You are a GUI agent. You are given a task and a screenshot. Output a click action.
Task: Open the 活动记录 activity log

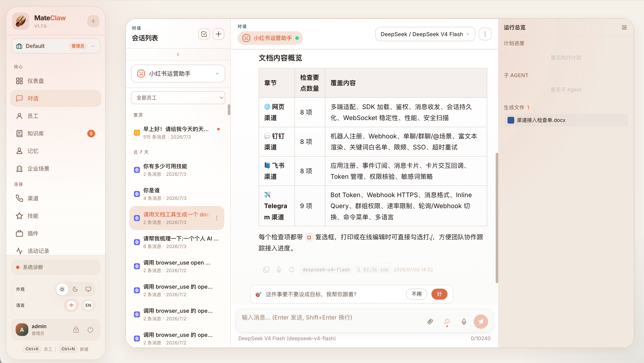tap(56, 251)
